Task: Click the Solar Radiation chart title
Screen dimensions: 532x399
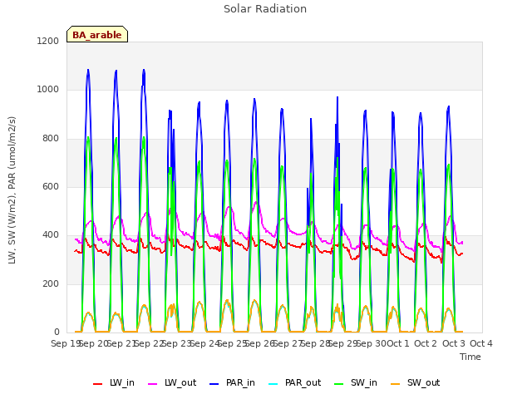Action: pyautogui.click(x=265, y=9)
